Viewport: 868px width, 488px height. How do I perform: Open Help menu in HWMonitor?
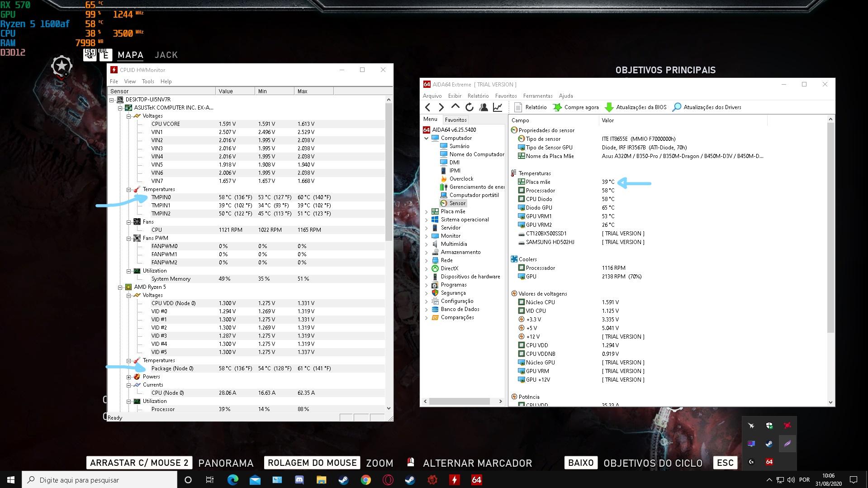166,81
